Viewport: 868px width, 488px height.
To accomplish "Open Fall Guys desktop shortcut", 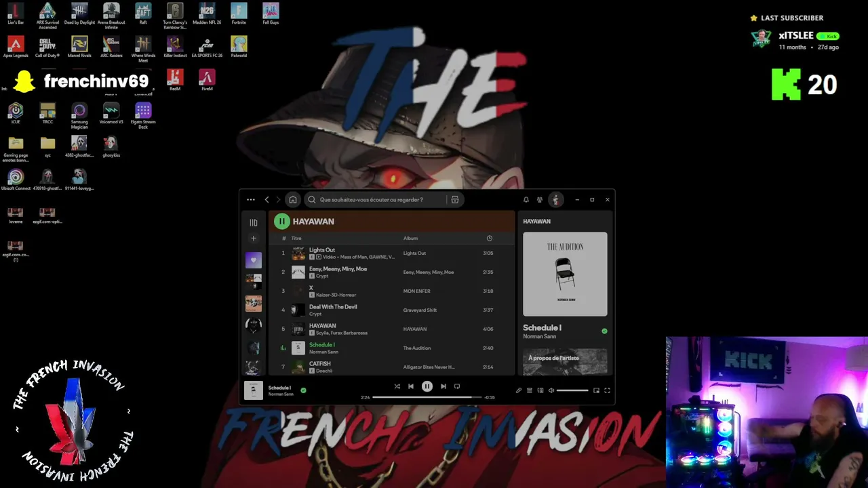I will [271, 14].
